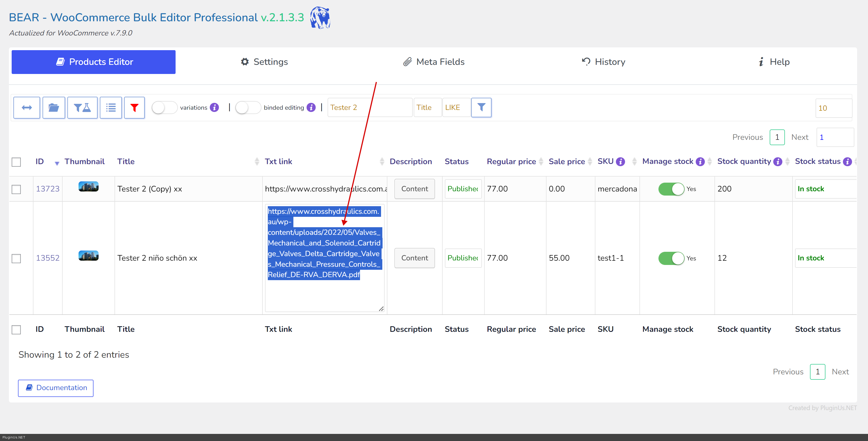The height and width of the screenshot is (441, 868).
Task: Check the checkbox for product 13552
Action: 16,258
